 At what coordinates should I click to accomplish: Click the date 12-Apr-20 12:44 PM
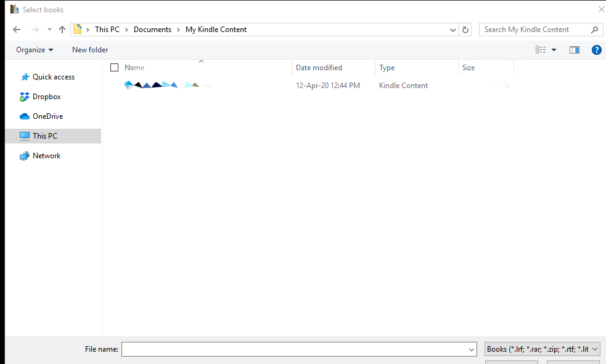(x=328, y=86)
